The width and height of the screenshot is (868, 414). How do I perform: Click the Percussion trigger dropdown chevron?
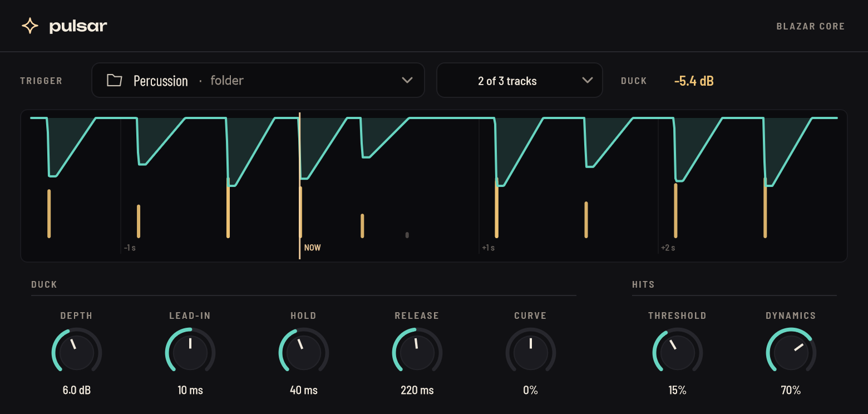pos(407,80)
